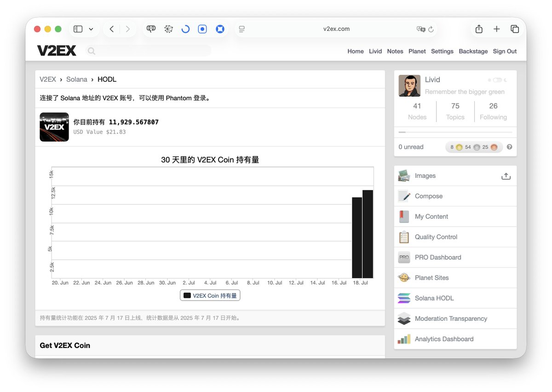Image resolution: width=552 pixels, height=392 pixels.
Task: Open the Notes nav link
Action: (395, 51)
